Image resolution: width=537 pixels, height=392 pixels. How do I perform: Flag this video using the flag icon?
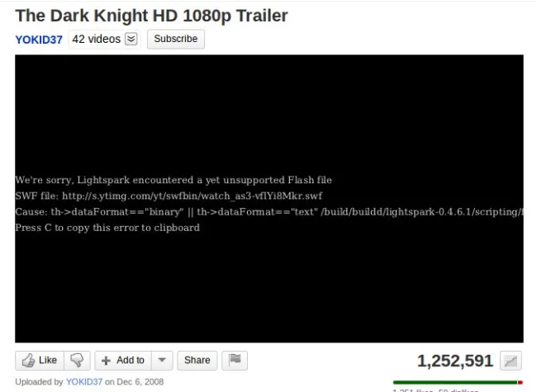[235, 360]
